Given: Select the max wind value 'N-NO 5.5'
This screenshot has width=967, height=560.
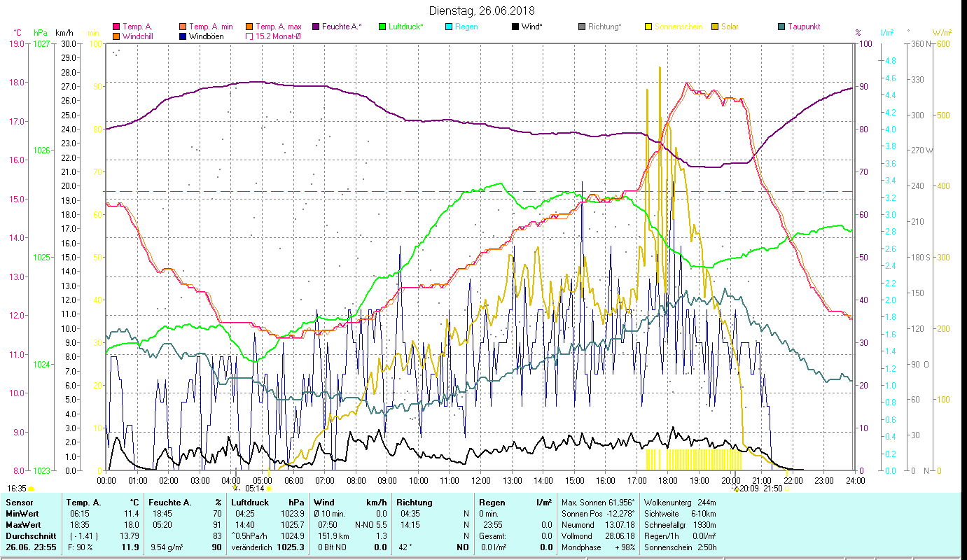Looking at the screenshot, I should (x=371, y=525).
